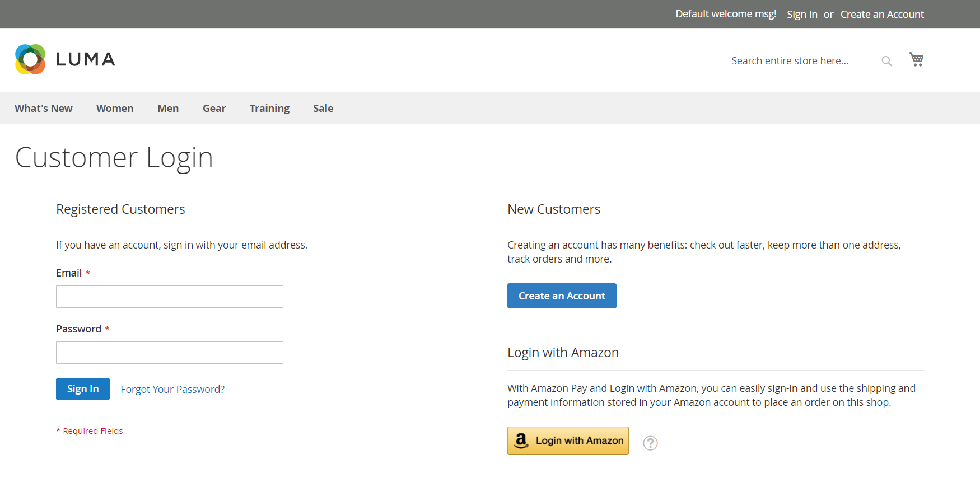Open the shopping cart icon
Image resolution: width=980 pixels, height=478 pixels.
tap(916, 59)
